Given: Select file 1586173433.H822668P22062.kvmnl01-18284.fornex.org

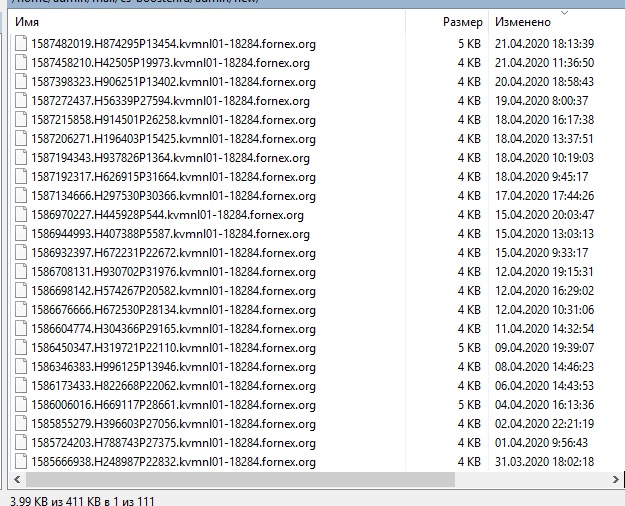Looking at the screenshot, I should point(173,386).
